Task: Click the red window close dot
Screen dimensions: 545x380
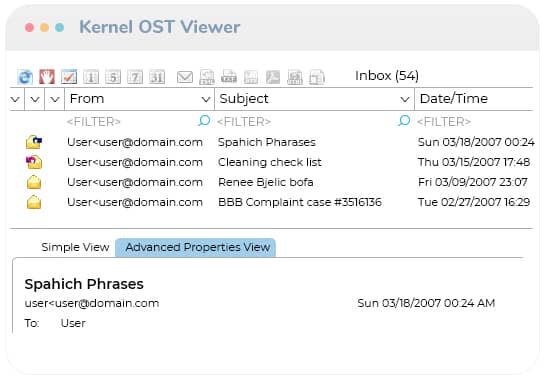Action: [30, 27]
